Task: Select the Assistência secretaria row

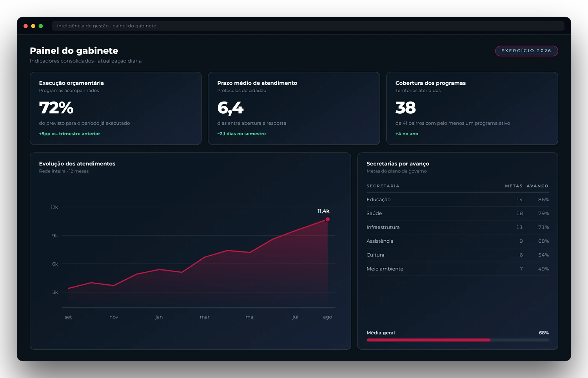Action: pyautogui.click(x=457, y=241)
